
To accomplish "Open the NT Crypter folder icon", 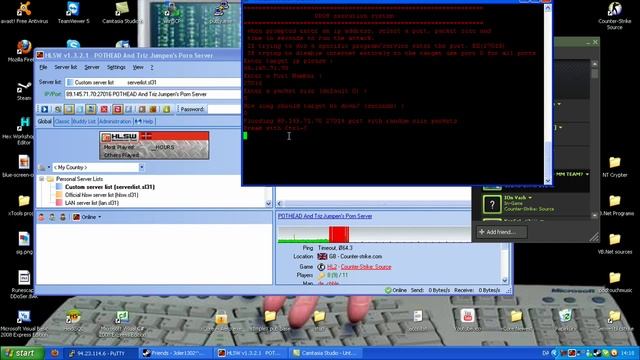I will click(x=614, y=167).
